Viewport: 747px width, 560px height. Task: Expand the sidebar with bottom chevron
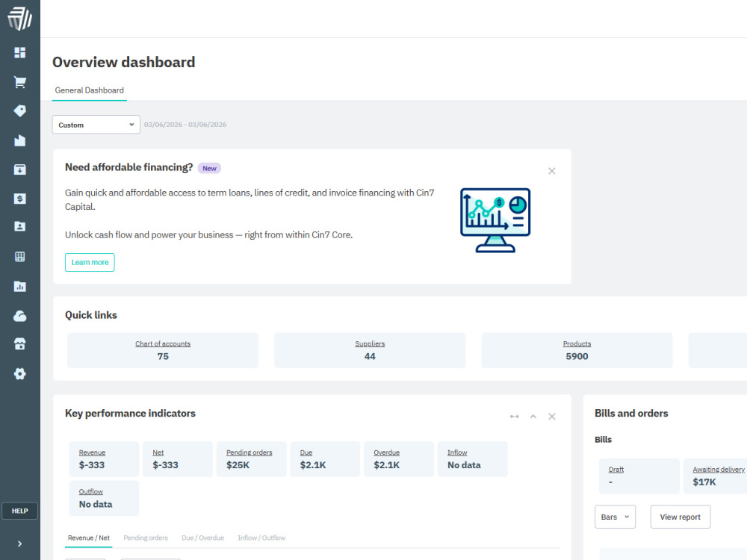[19, 544]
